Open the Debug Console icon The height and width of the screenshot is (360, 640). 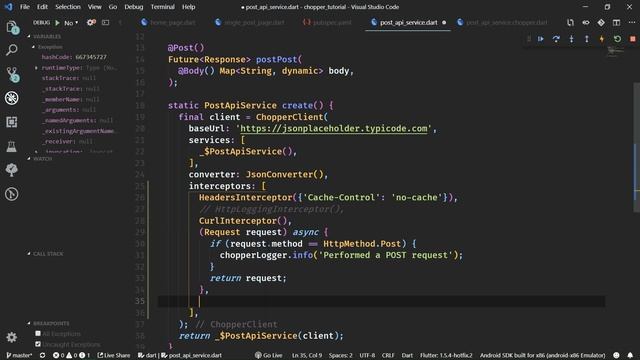106,23
